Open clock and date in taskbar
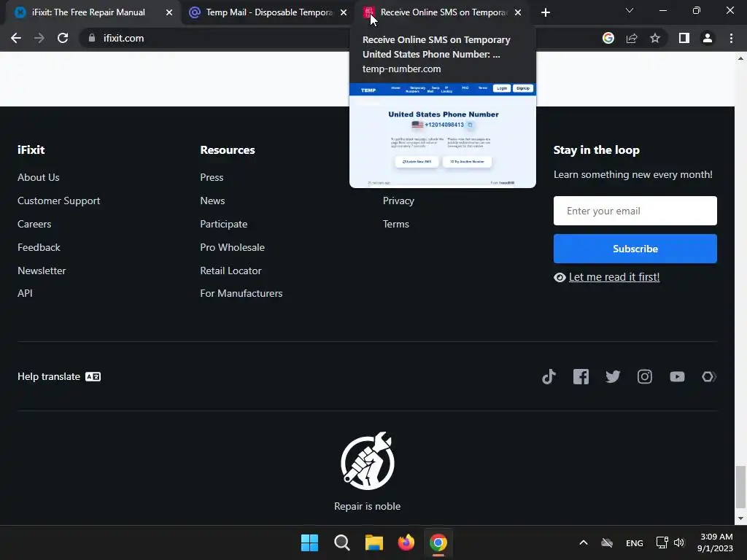Viewport: 747px width, 560px height. pyautogui.click(x=715, y=542)
